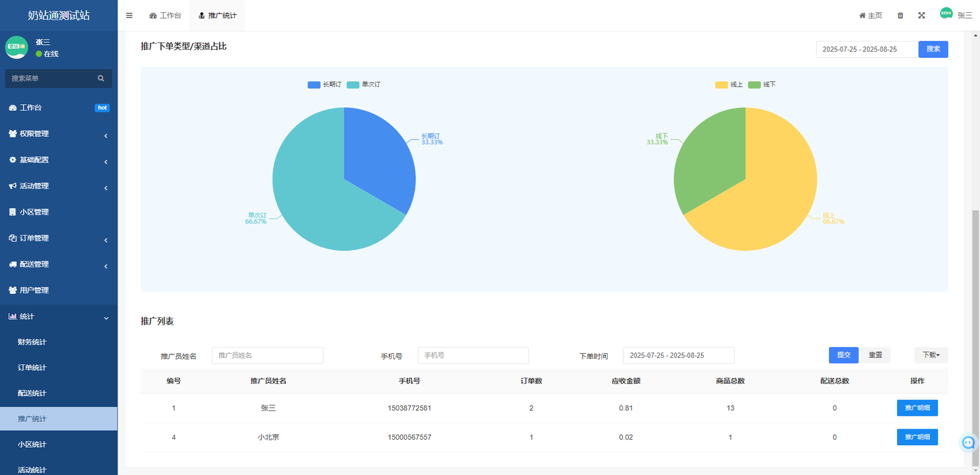This screenshot has width=980, height=475.
Task: Click the search magnifier in sidebar
Action: pyautogui.click(x=101, y=78)
